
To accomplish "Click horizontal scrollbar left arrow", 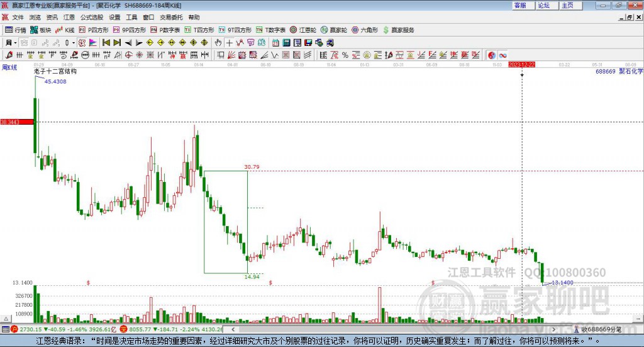I will [x=233, y=329].
